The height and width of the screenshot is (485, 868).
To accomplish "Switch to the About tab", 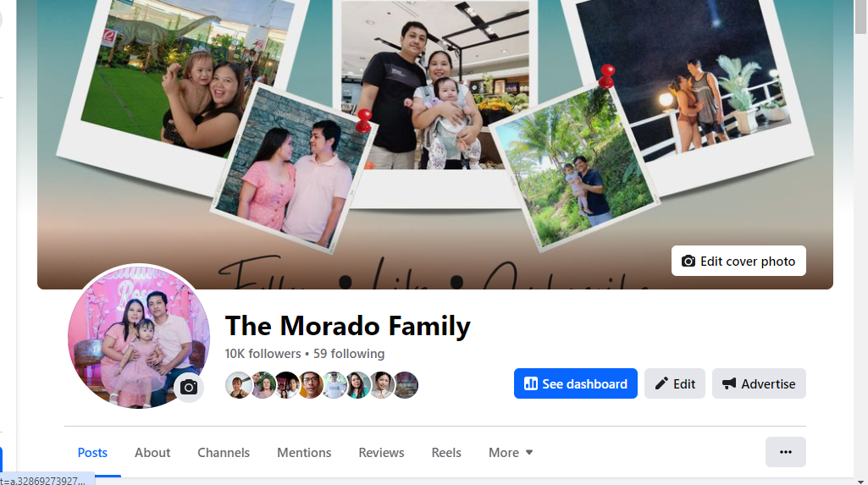I will coord(152,452).
